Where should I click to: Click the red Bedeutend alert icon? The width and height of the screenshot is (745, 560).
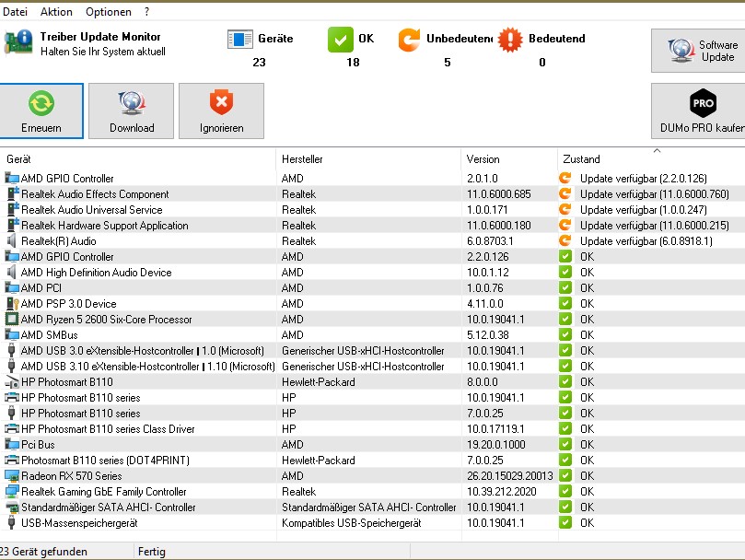point(510,40)
